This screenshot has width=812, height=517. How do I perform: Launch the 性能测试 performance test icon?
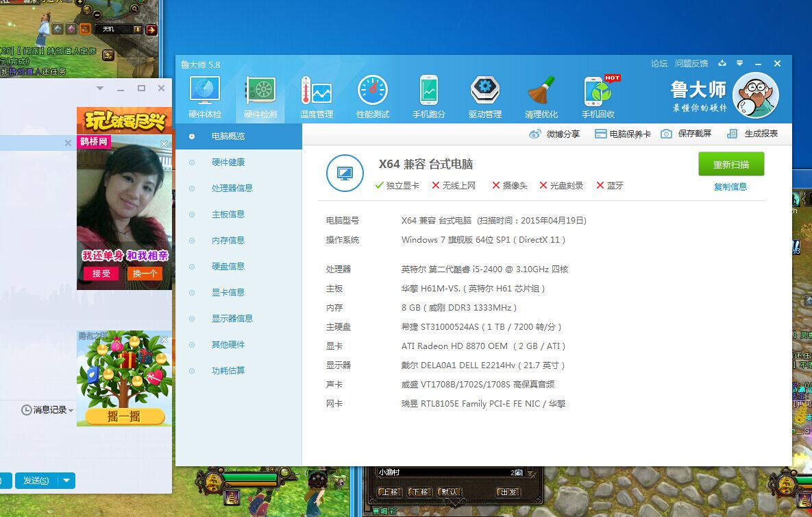[x=373, y=98]
